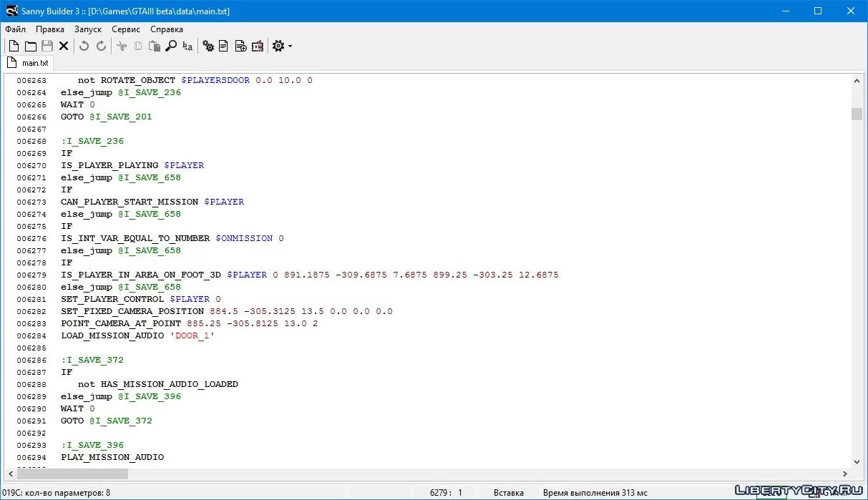This screenshot has width=868, height=500.
Task: Compile script with the gears icon
Action: tap(208, 46)
